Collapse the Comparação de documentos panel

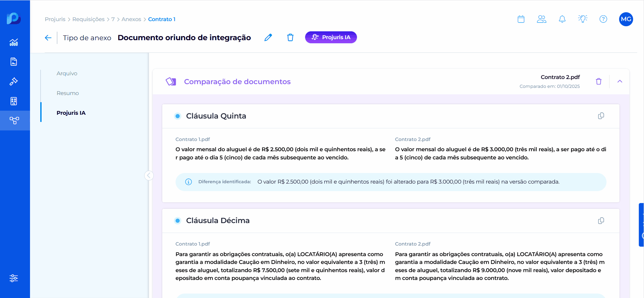click(x=620, y=81)
